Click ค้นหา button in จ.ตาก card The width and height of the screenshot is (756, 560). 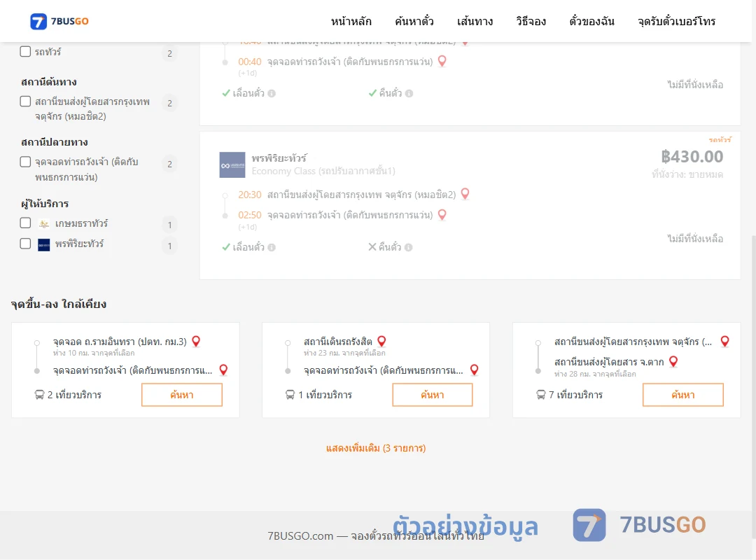pyautogui.click(x=682, y=395)
